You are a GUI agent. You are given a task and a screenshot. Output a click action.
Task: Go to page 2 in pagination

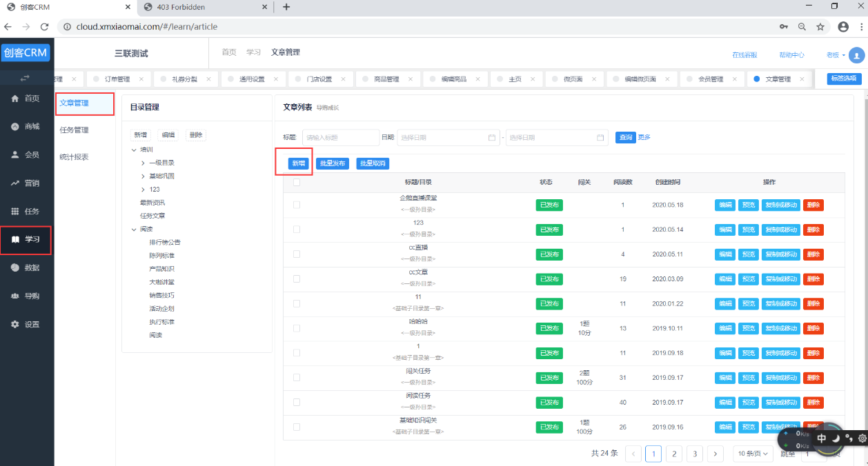(673, 454)
